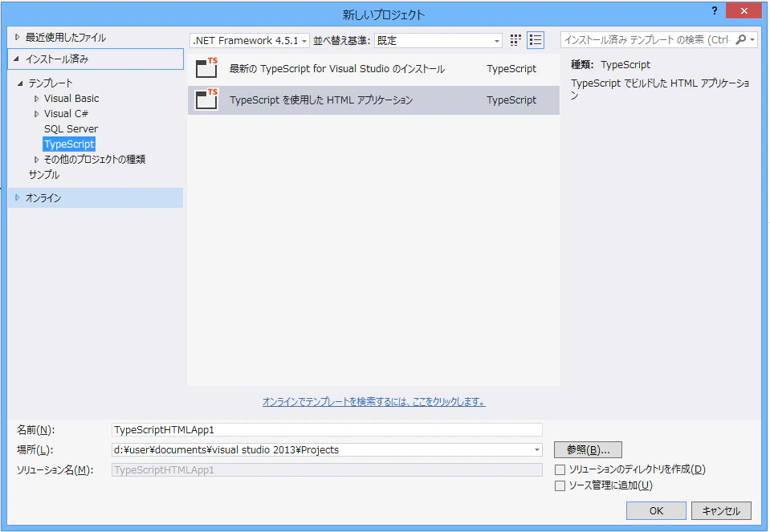Open search options dropdown arrow
The height and width of the screenshot is (532, 770).
pyautogui.click(x=752, y=40)
